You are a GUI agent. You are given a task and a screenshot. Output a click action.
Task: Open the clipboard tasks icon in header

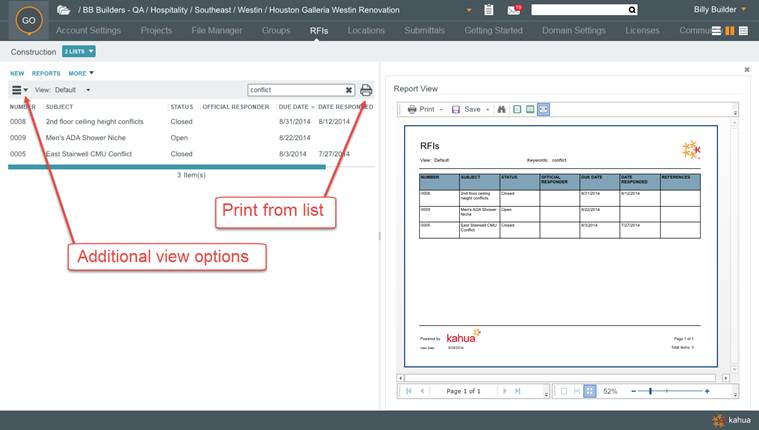coord(488,10)
